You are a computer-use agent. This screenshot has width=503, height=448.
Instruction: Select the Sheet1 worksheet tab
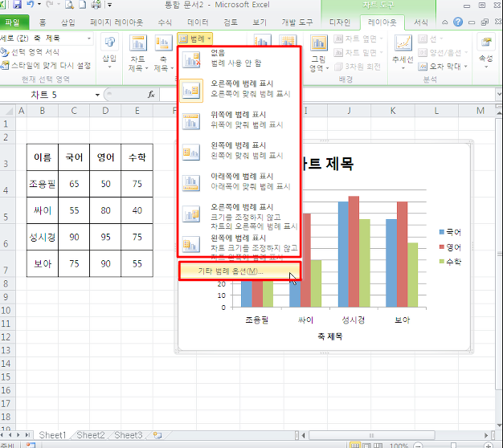(52, 435)
